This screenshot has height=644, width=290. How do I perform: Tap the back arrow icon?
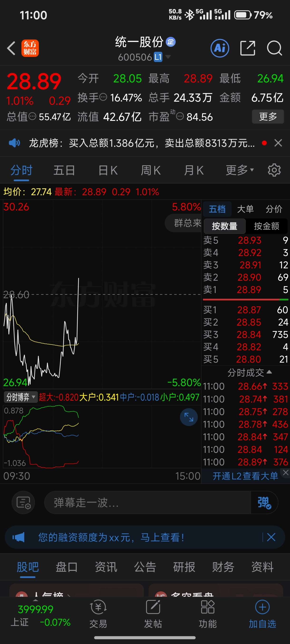(x=11, y=48)
